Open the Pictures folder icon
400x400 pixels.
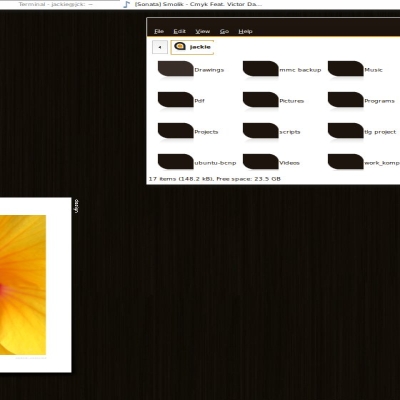260,99
